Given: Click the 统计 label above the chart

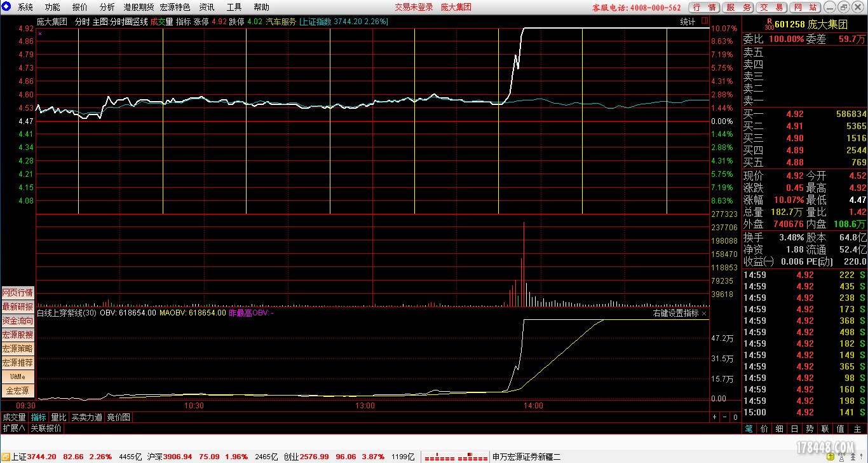Looking at the screenshot, I should (688, 22).
